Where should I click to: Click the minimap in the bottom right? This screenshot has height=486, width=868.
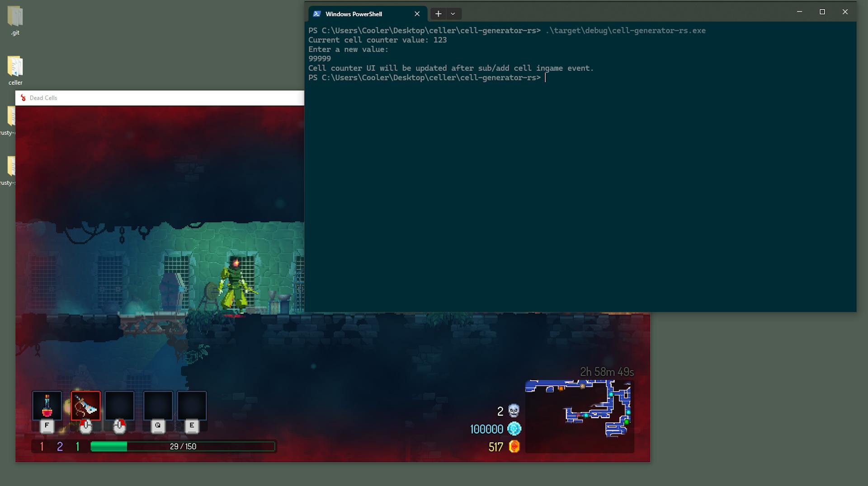click(x=580, y=416)
